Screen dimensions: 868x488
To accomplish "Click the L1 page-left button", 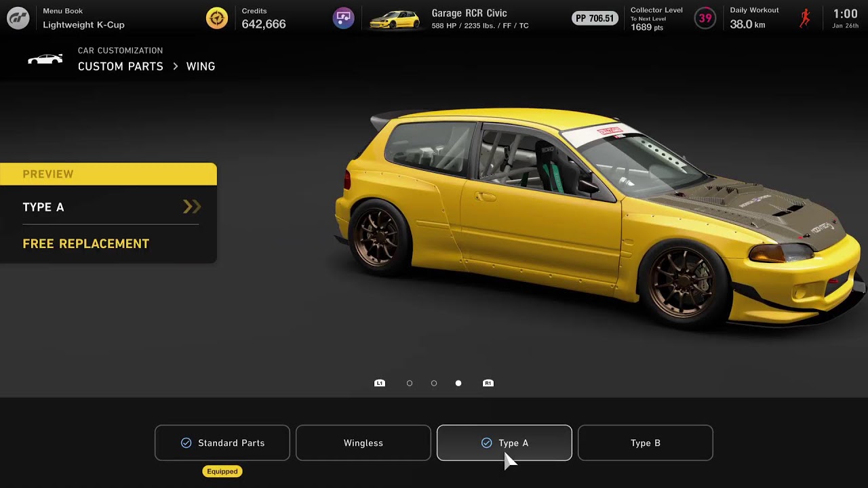I will (380, 383).
